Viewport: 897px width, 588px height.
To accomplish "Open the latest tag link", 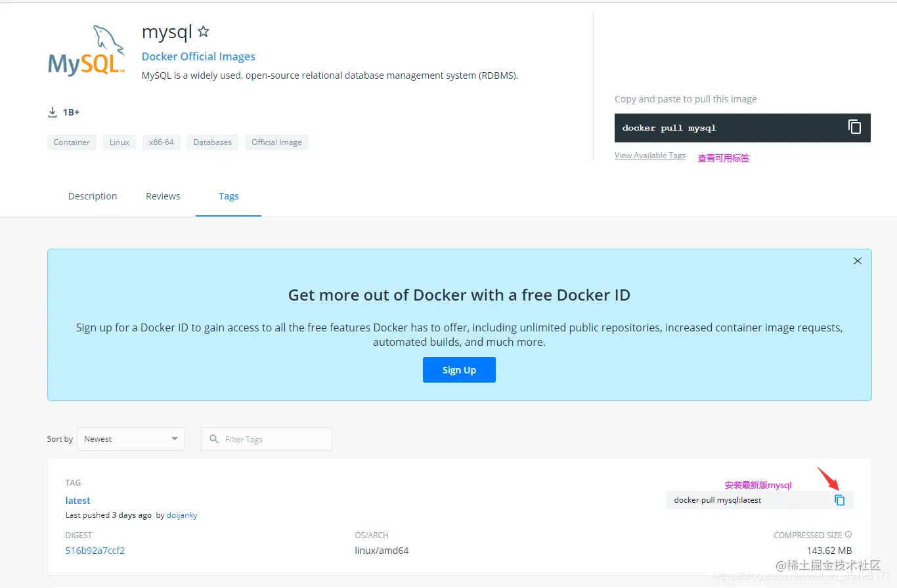I will coord(78,500).
